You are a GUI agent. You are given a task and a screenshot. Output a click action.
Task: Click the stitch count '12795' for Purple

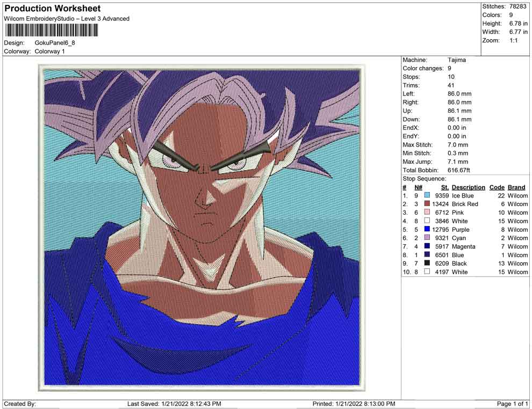click(x=441, y=229)
